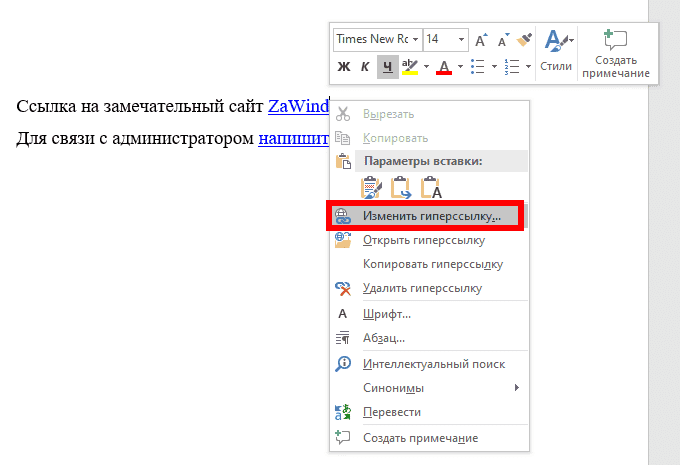This screenshot has width=680, height=465.
Task: Click Создать примечание in mini toolbar
Action: click(616, 53)
